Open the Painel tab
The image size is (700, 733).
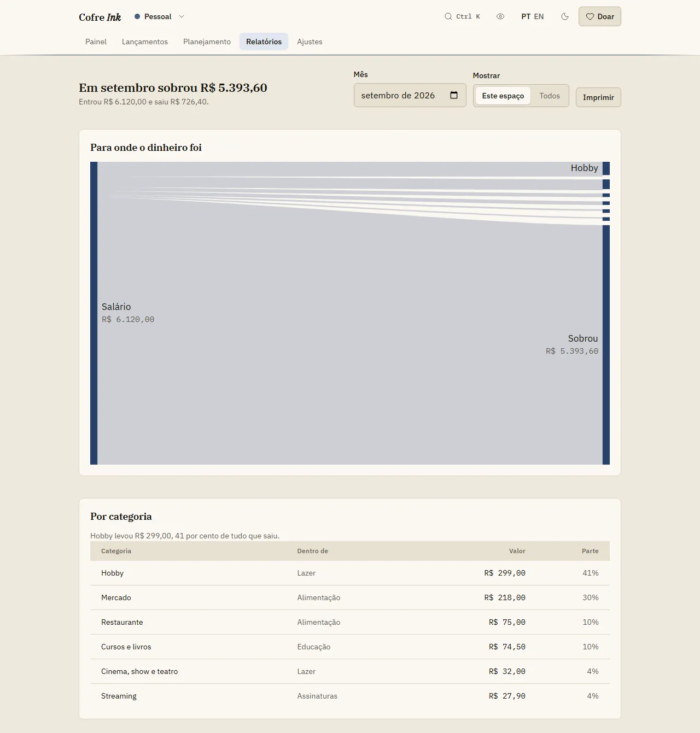click(96, 42)
